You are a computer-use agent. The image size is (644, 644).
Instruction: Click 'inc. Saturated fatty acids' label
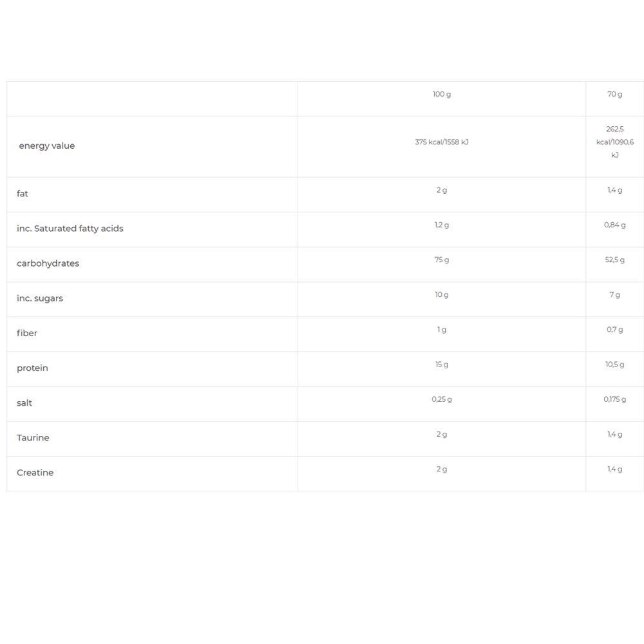pyautogui.click(x=70, y=229)
